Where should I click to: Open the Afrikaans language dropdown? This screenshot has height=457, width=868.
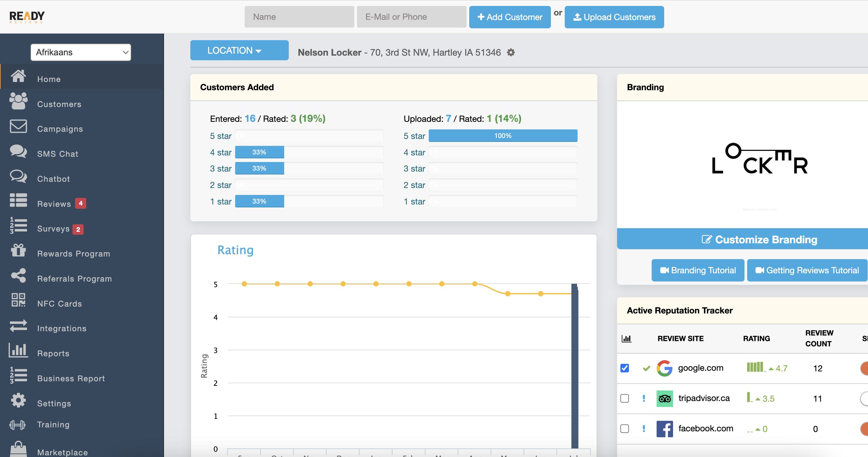(81, 52)
